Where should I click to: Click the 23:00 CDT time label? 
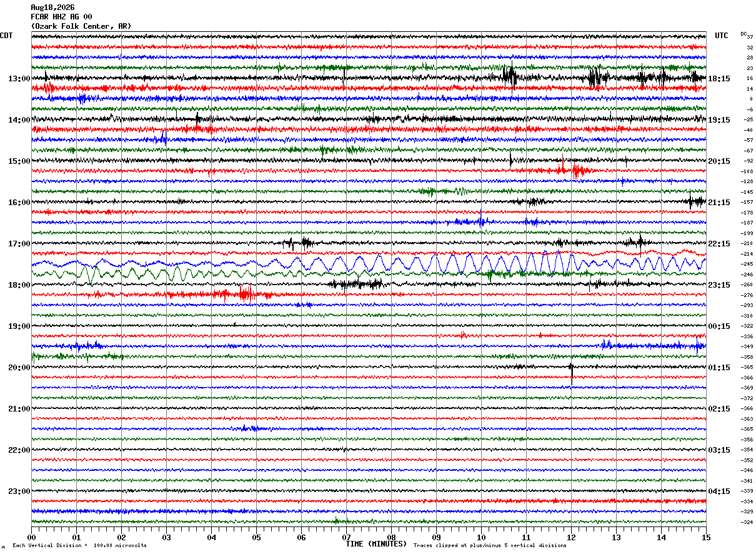[19, 491]
